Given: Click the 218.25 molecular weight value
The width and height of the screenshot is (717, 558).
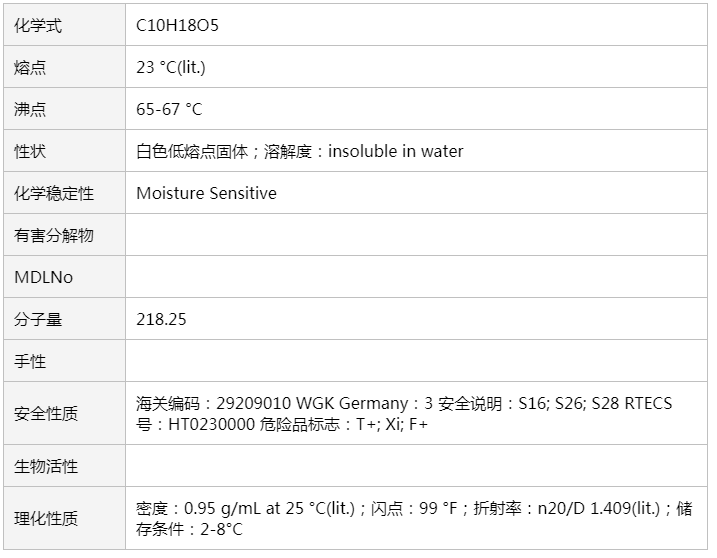Looking at the screenshot, I should pos(161,319).
